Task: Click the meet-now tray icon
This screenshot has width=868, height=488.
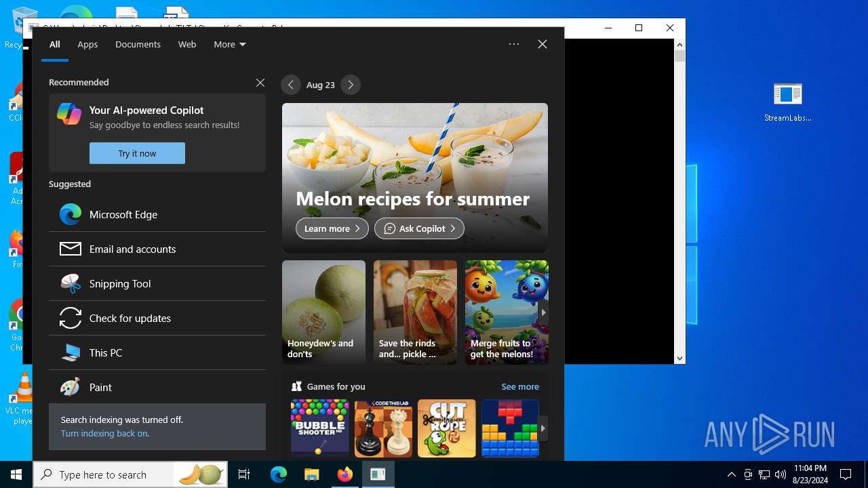Action: click(x=748, y=474)
